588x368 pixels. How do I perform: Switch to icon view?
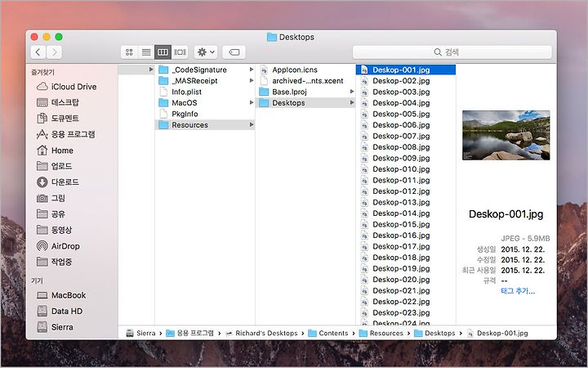tap(129, 52)
